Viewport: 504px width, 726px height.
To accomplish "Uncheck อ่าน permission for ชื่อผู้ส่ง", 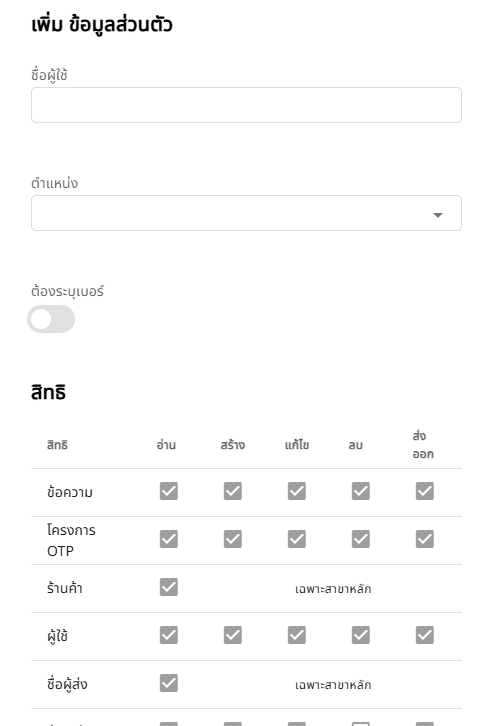I will pyautogui.click(x=169, y=683).
